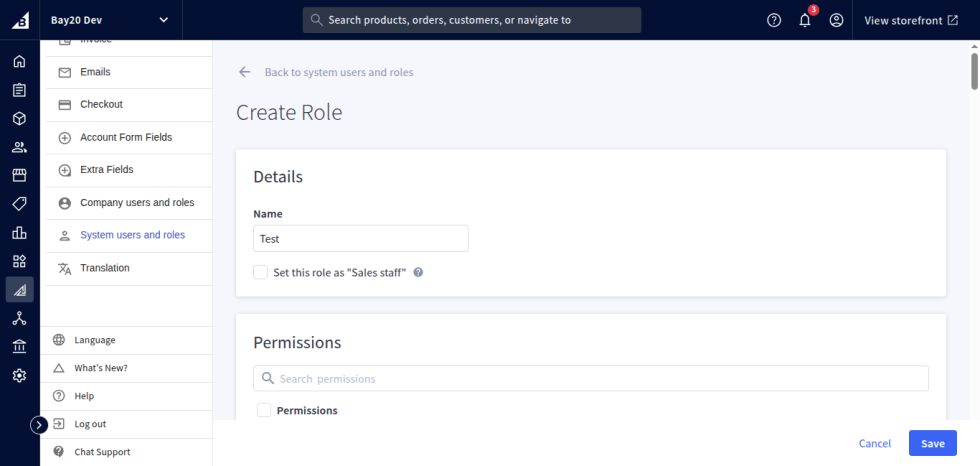Viewport: 980px width, 466px height.
Task: Open account profile icon in header
Action: pyautogui.click(x=836, y=20)
